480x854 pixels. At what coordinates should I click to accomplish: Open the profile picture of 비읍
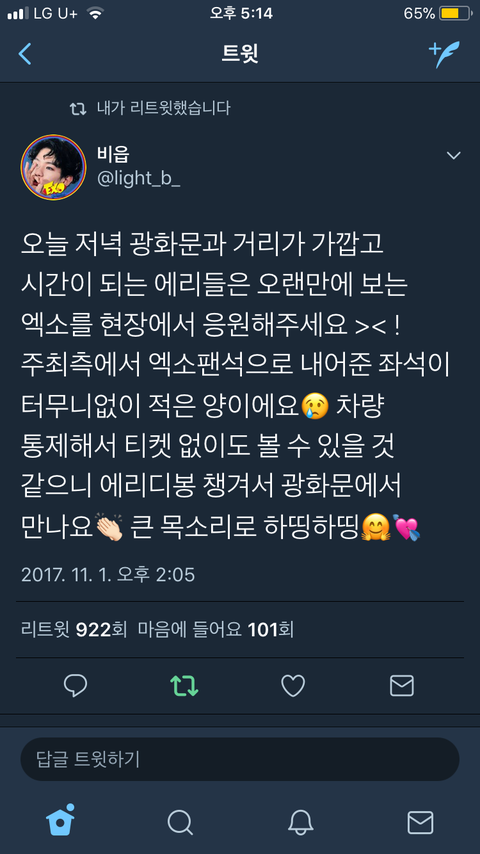coord(53,167)
